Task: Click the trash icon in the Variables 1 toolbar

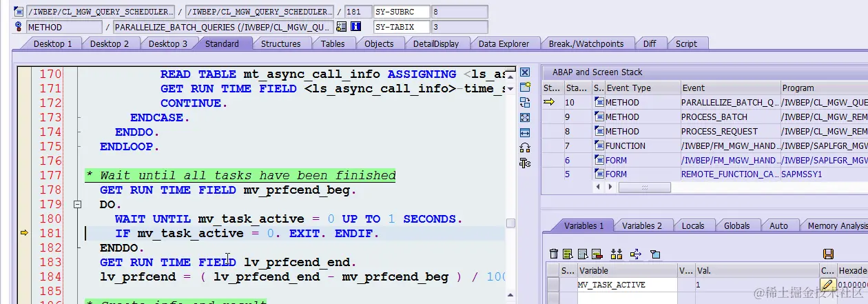Action: coord(554,254)
